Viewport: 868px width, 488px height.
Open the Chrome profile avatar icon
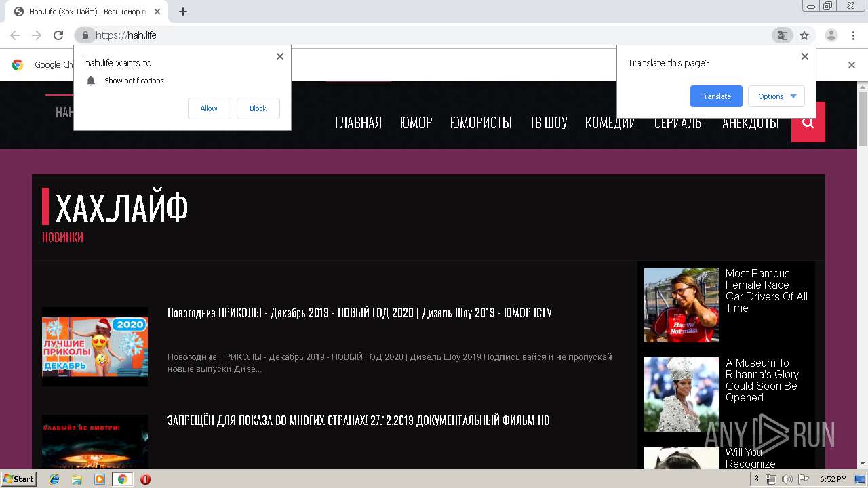coord(831,35)
